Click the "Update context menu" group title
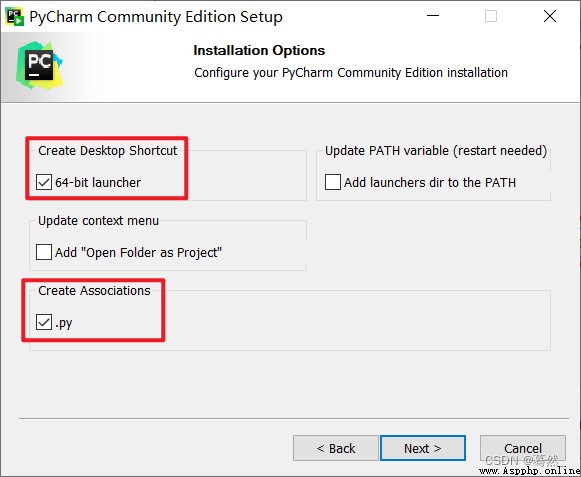Image resolution: width=581 pixels, height=477 pixels. [x=98, y=221]
